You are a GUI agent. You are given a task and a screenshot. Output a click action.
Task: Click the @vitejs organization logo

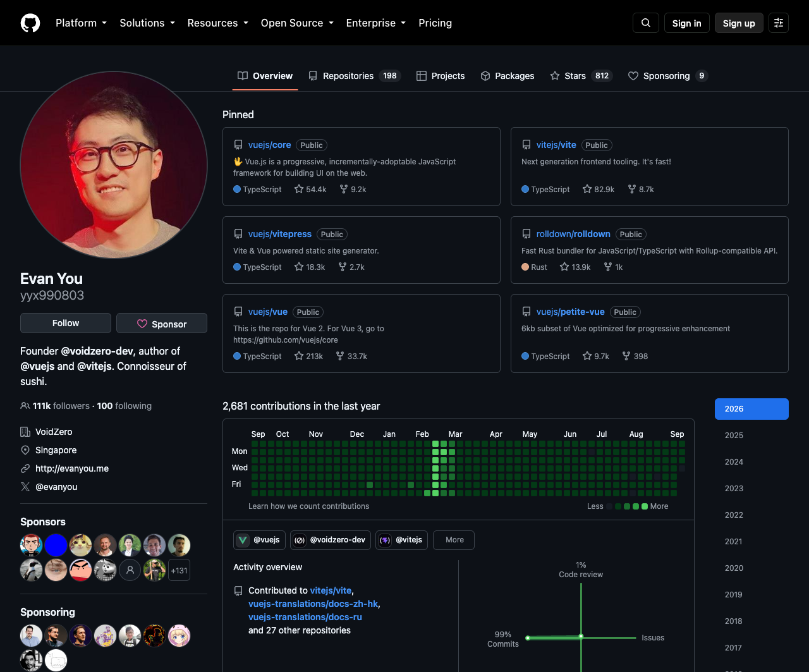coord(385,540)
